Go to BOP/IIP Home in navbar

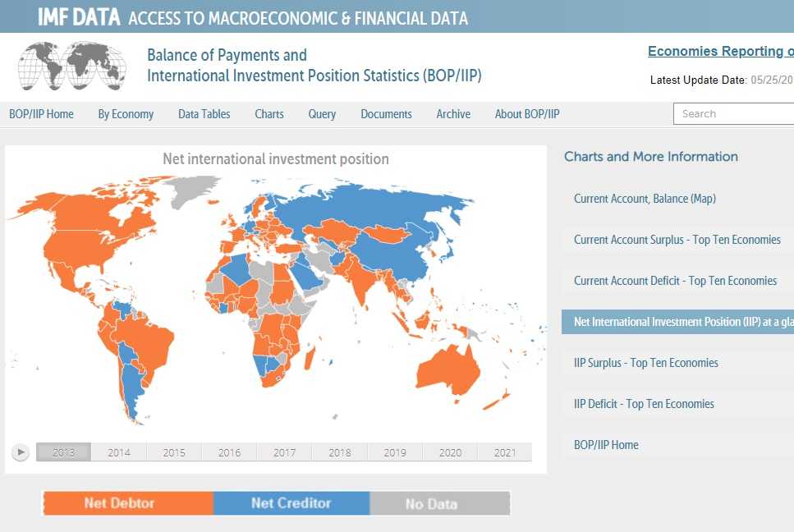[x=41, y=114]
